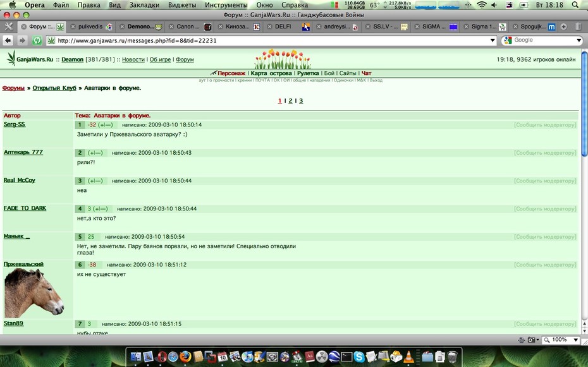Open the closed tabs trash icon

[x=578, y=27]
